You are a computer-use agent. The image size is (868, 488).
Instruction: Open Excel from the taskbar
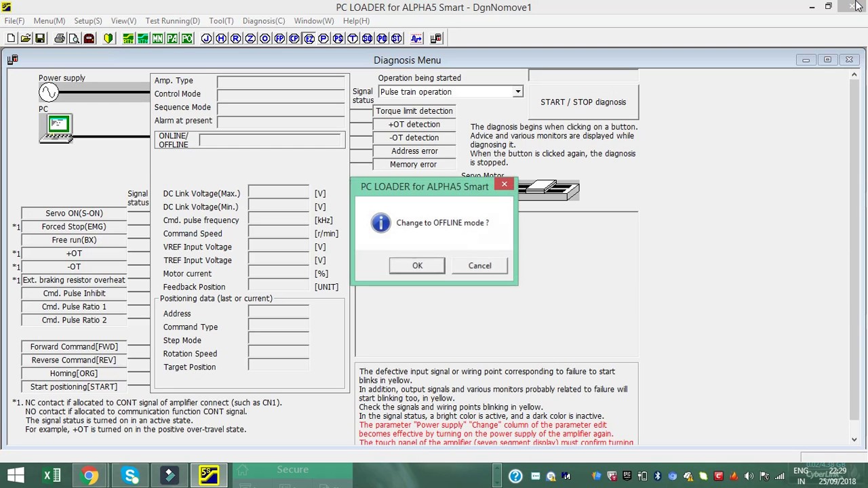[52, 475]
